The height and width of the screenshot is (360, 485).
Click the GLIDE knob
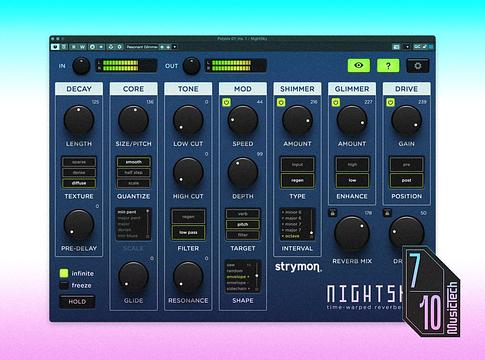[x=133, y=277]
